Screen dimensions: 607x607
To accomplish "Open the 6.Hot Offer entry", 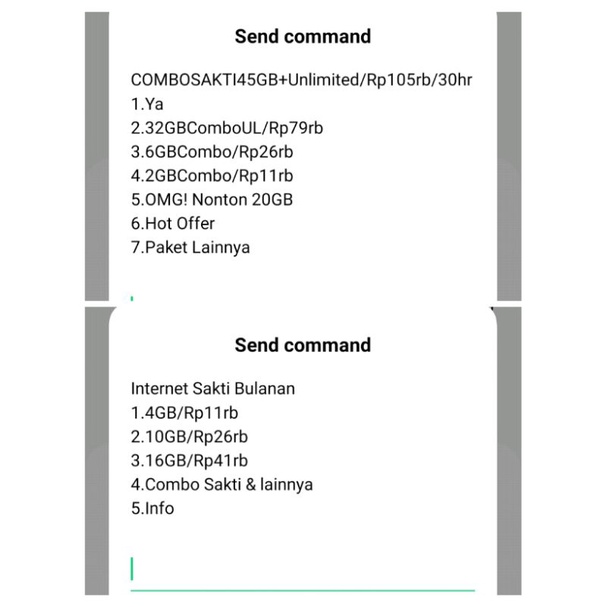I will [x=173, y=223].
